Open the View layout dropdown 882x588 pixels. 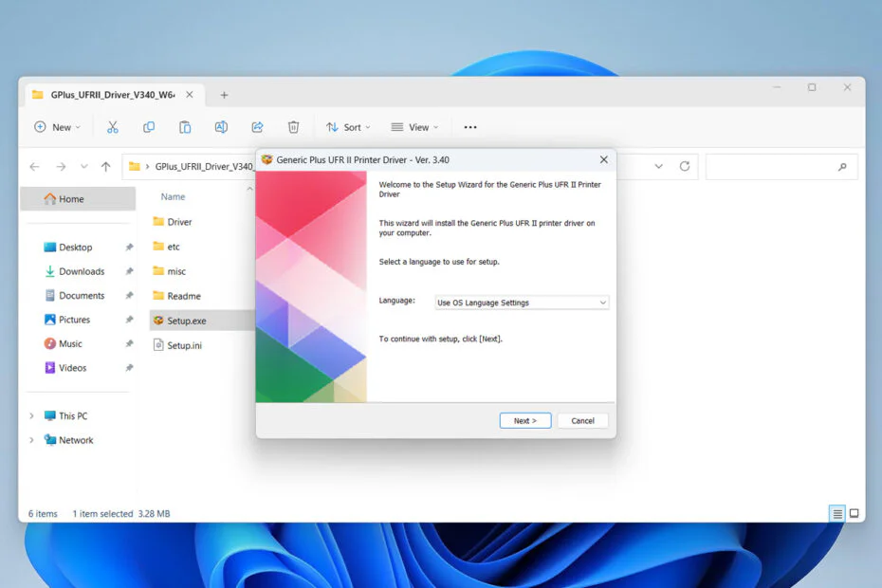(x=414, y=127)
